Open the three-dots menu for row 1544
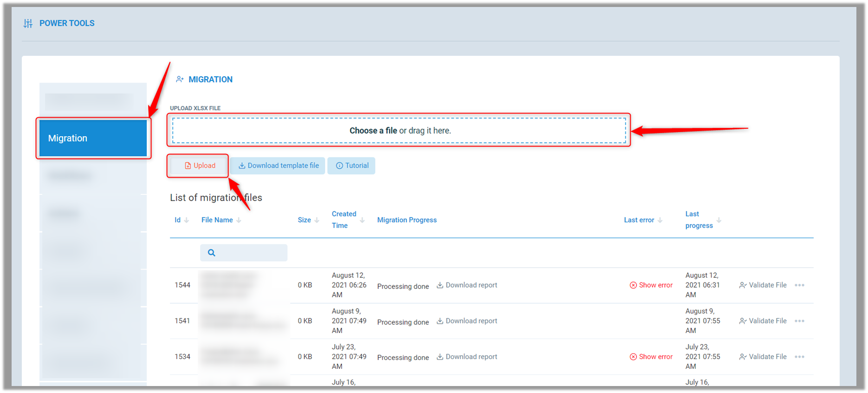868x393 pixels. coord(799,285)
